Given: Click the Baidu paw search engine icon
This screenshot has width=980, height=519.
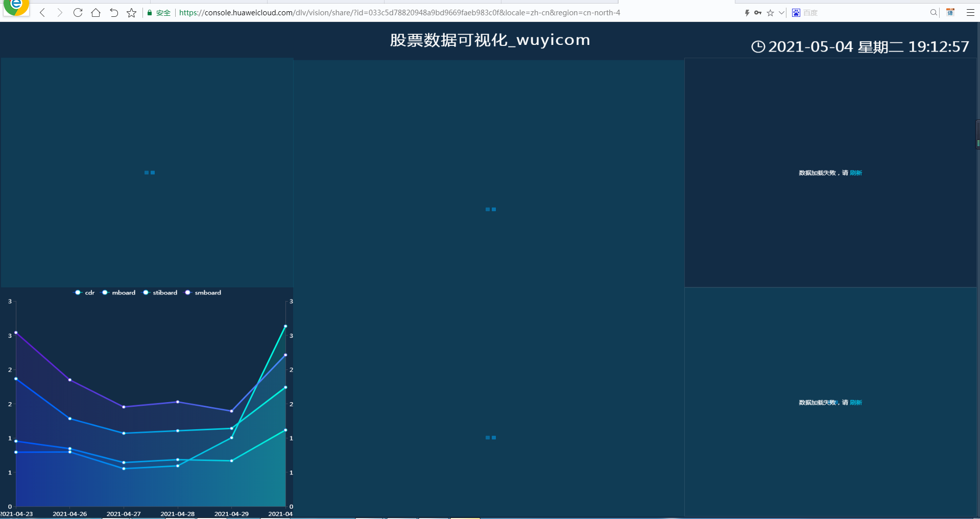Looking at the screenshot, I should (796, 13).
